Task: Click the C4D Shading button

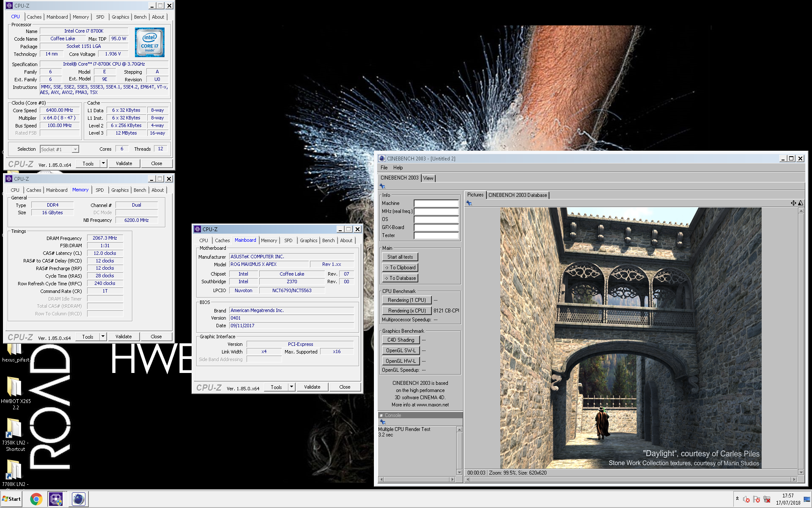Action: pos(401,340)
